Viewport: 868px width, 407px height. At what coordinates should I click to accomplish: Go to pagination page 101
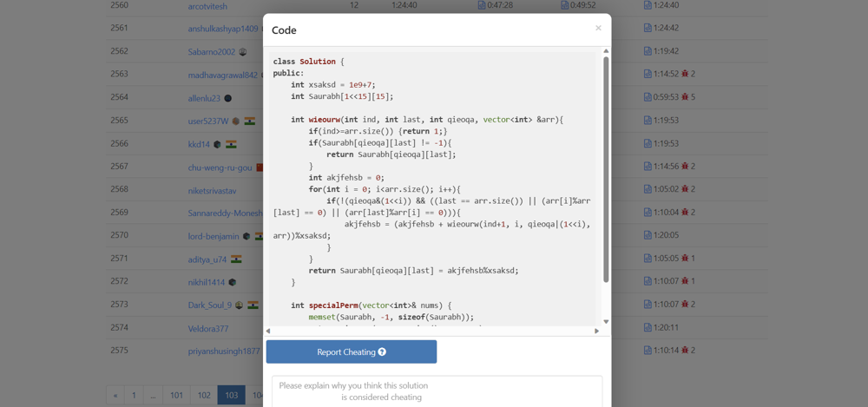tap(176, 395)
